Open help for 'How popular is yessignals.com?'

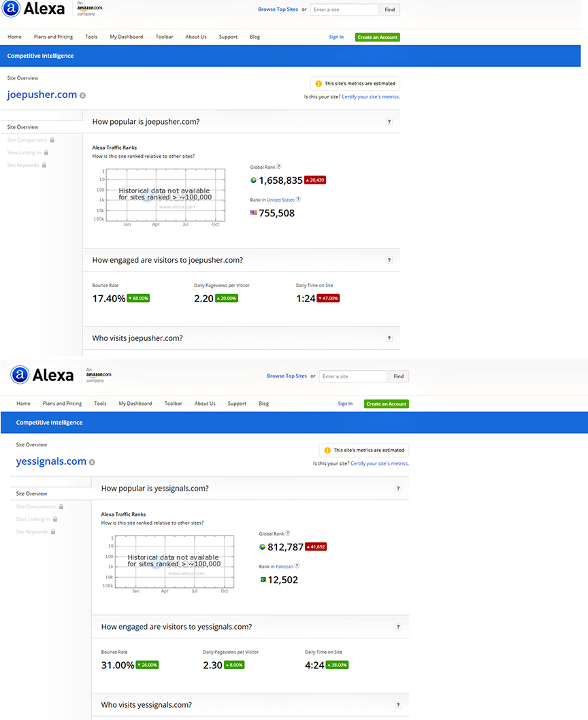coord(398,488)
